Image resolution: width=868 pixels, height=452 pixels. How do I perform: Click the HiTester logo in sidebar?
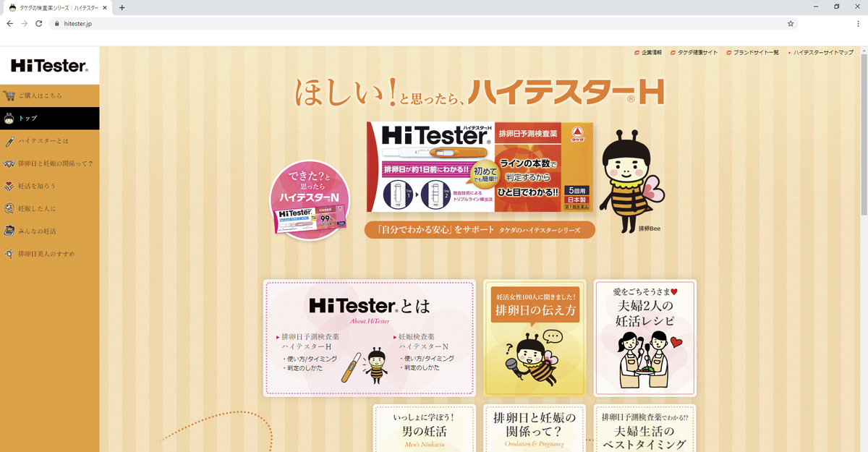point(49,66)
